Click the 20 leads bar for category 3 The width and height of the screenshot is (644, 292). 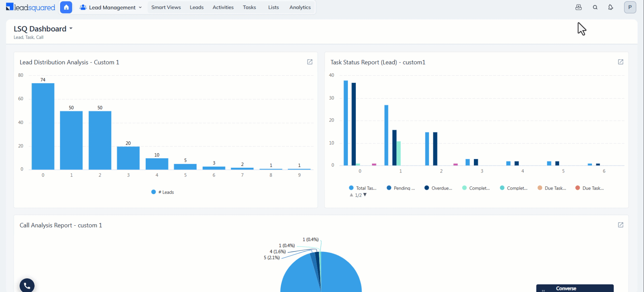(x=128, y=158)
